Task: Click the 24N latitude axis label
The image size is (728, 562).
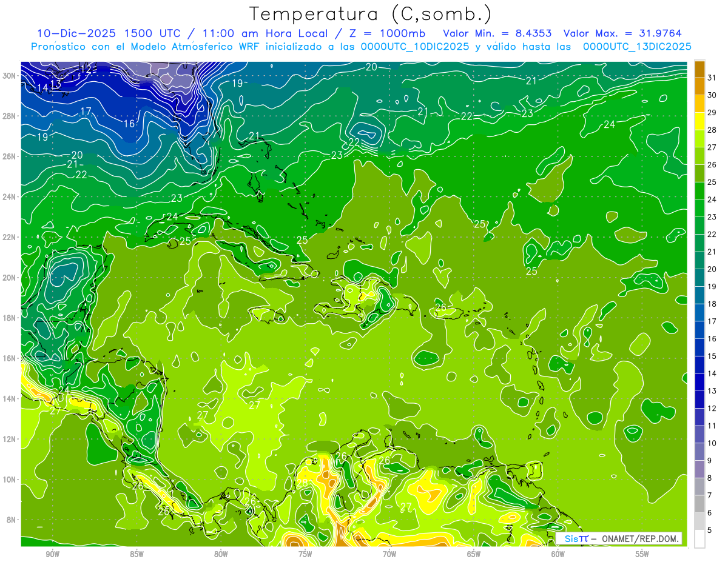Action: pos(10,196)
